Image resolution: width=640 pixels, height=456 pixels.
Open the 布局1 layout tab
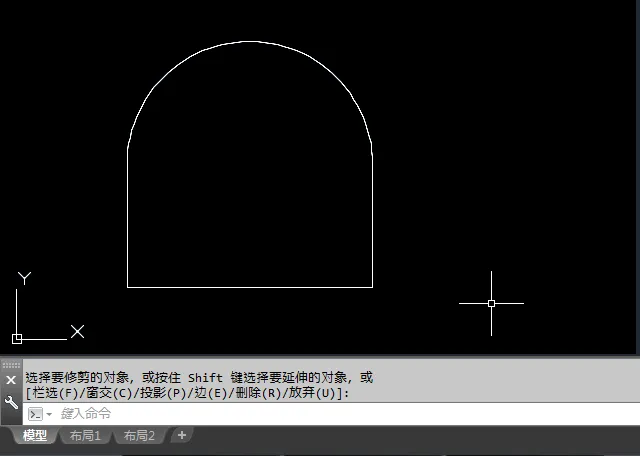point(85,436)
